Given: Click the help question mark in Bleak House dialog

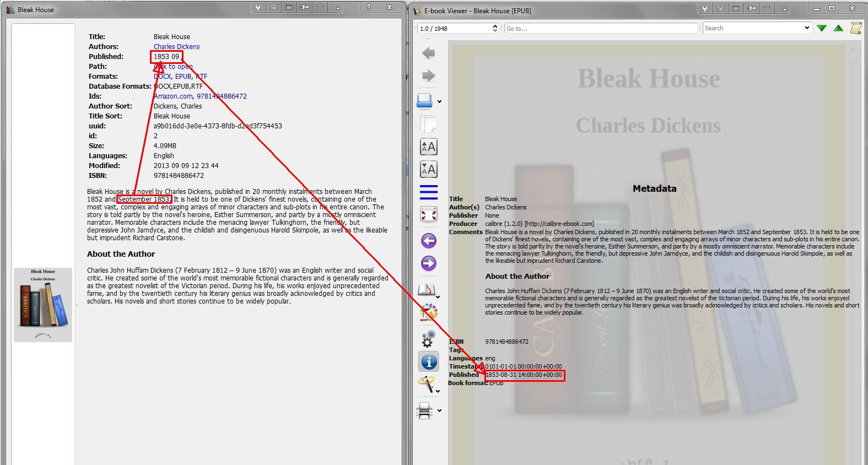Looking at the screenshot, I should tap(369, 7).
